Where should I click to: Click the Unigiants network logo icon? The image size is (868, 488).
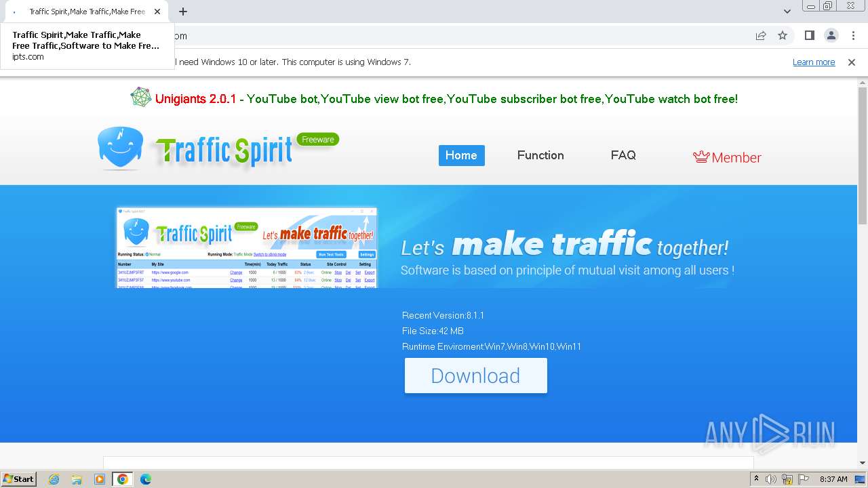tap(141, 98)
